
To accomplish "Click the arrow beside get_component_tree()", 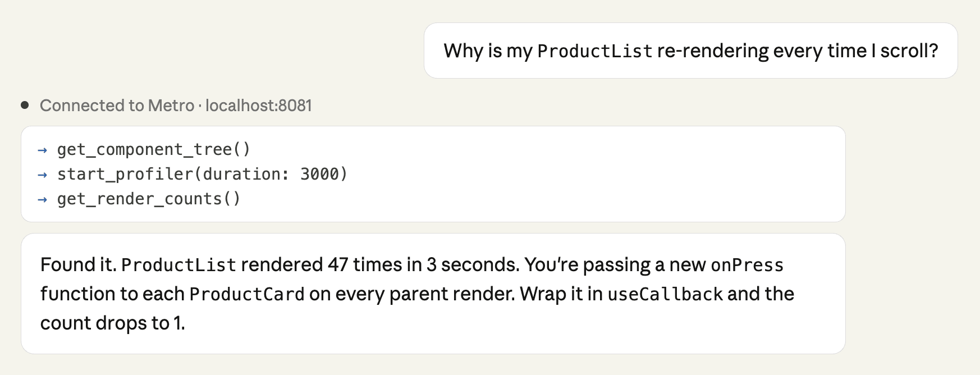I will [42, 150].
